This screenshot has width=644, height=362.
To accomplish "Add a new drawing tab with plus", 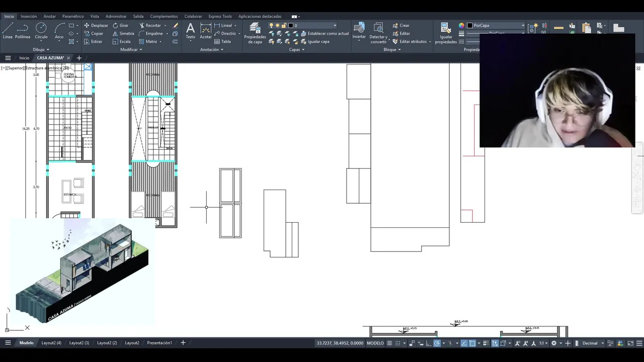I will pyautogui.click(x=79, y=58).
